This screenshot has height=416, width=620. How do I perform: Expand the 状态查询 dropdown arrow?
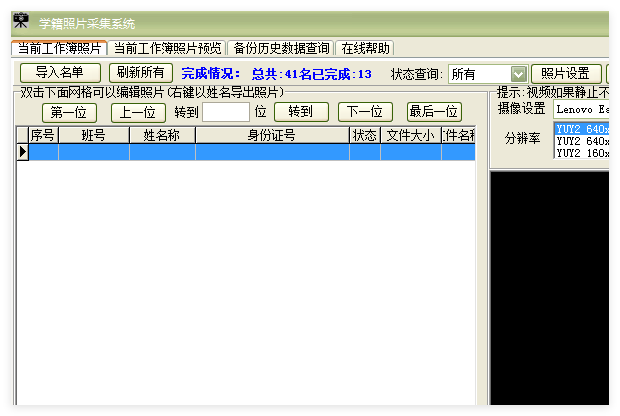click(x=518, y=74)
